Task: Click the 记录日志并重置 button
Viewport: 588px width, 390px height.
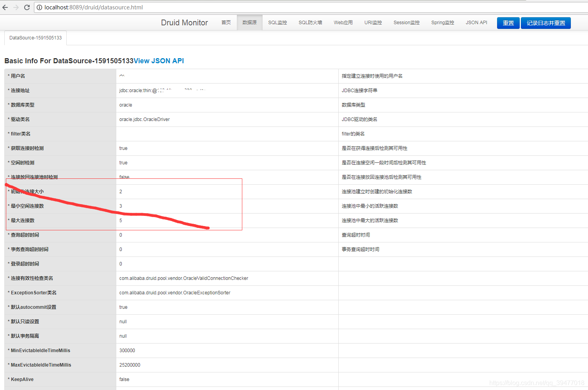Action: (546, 23)
